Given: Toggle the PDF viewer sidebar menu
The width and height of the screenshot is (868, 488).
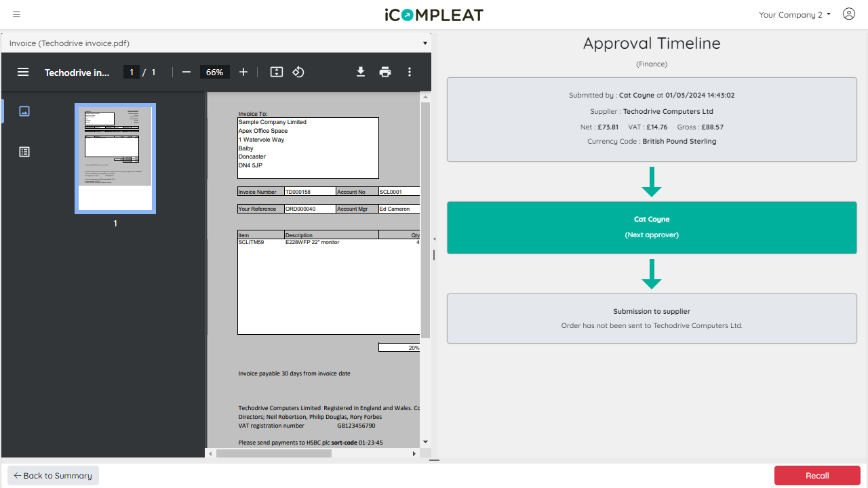Looking at the screenshot, I should click(x=23, y=72).
